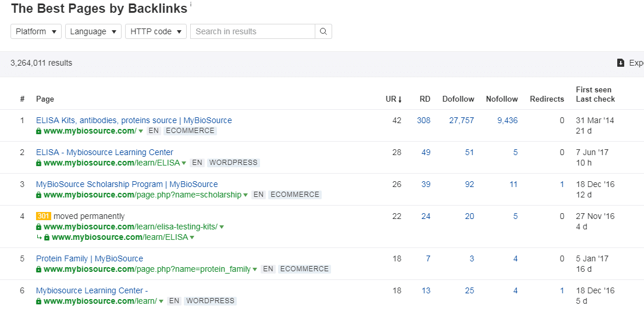This screenshot has width=644, height=309.
Task: Click the Export download icon
Action: pyautogui.click(x=621, y=63)
